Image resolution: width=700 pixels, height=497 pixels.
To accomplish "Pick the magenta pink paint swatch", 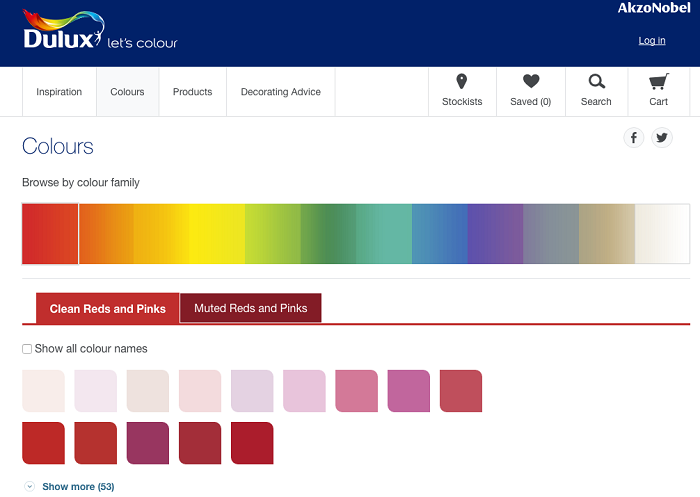I will (x=408, y=391).
